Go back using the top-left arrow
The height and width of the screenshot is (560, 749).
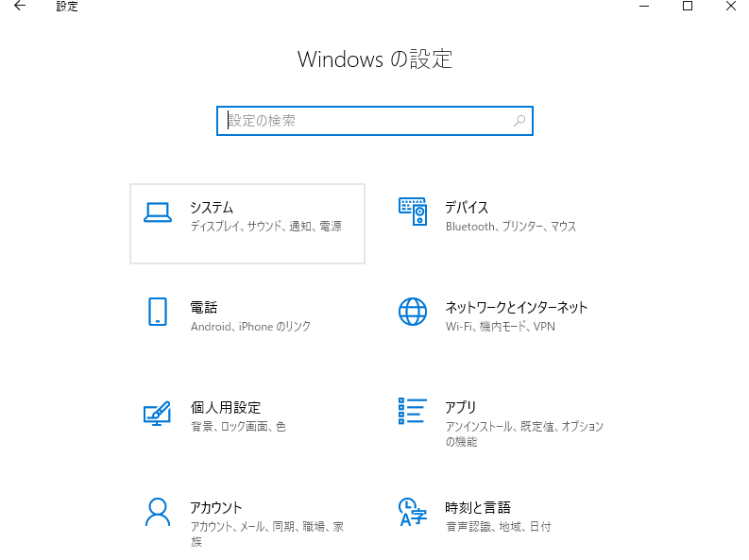tap(20, 7)
